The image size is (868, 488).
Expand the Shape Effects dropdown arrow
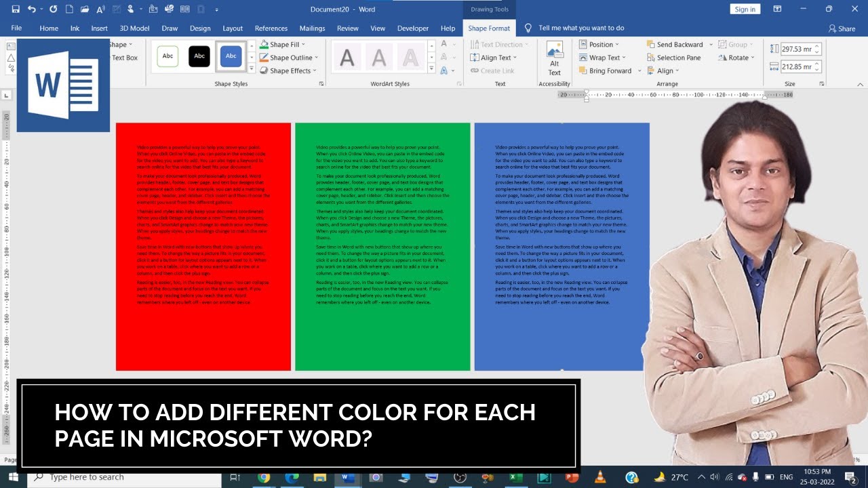[x=315, y=70]
